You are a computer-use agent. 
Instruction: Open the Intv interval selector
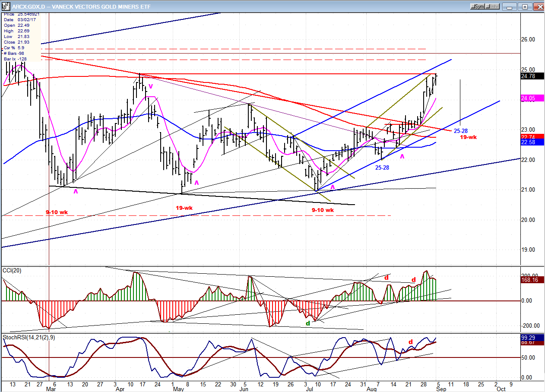tap(494, 6)
